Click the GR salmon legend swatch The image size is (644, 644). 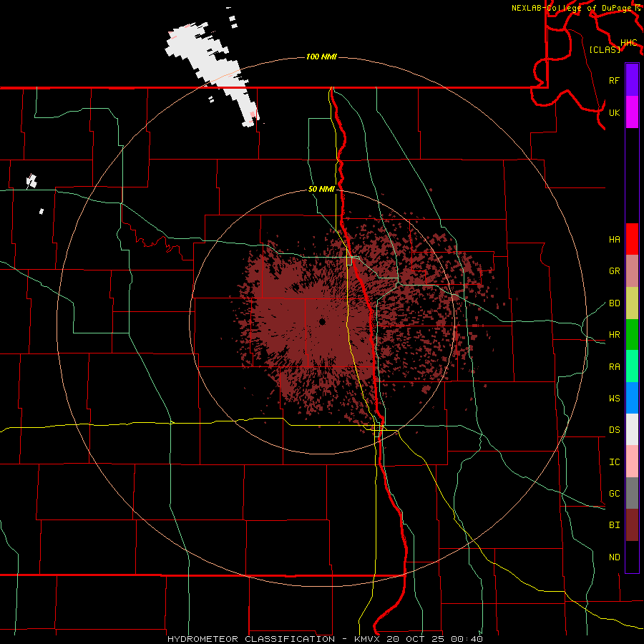pyautogui.click(x=632, y=271)
